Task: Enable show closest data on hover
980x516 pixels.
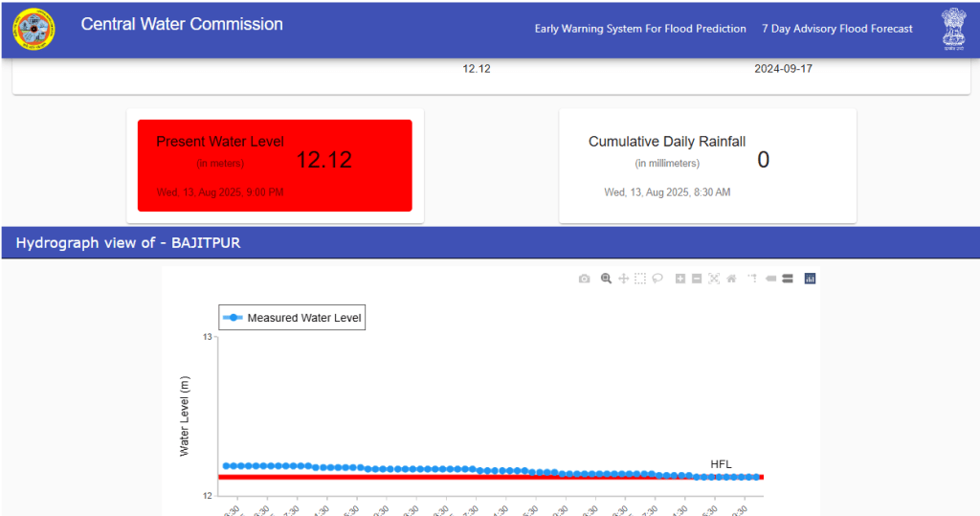Action: pos(770,279)
